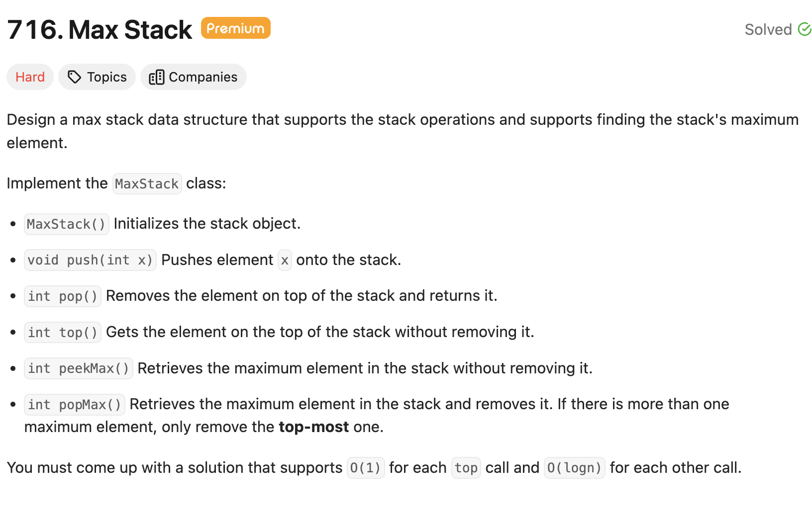Click the tag icon beside Topics
Image resolution: width=812 pixels, height=531 pixels.
[x=75, y=77]
